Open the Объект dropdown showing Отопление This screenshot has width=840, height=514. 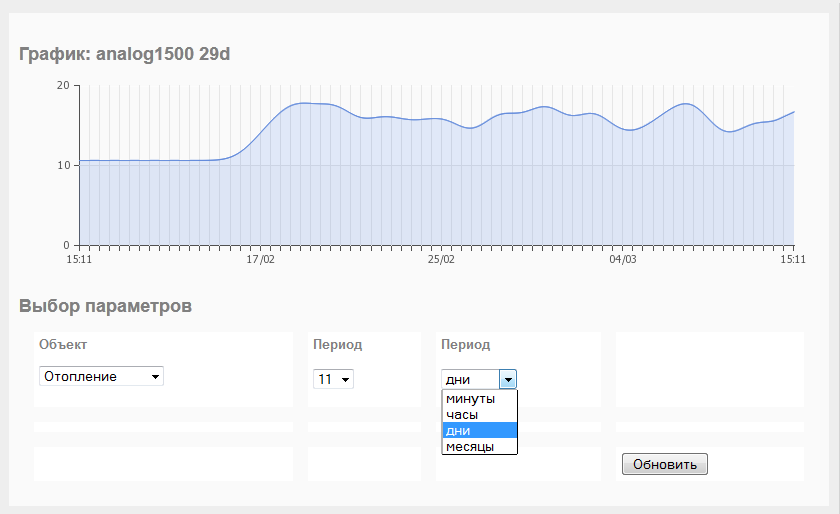(101, 376)
